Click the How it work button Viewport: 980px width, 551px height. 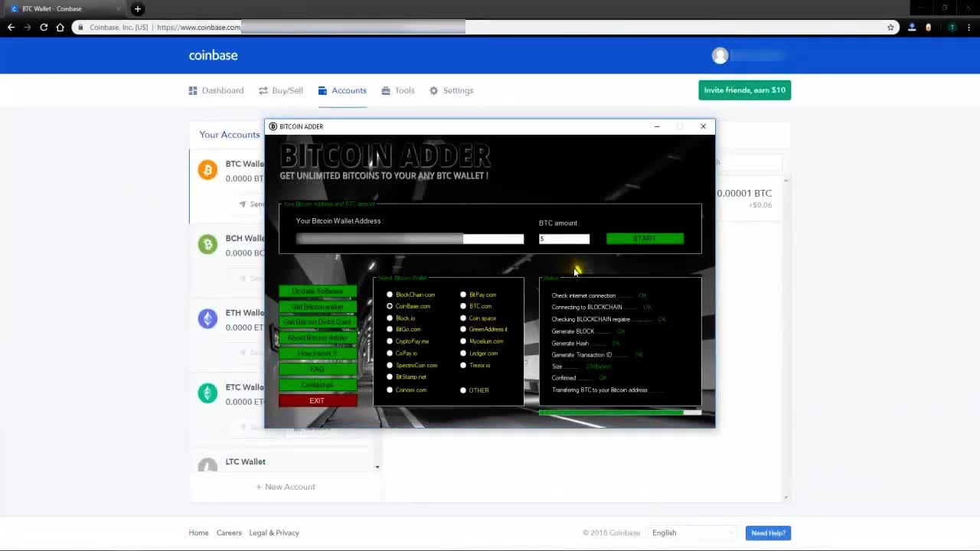click(x=318, y=354)
